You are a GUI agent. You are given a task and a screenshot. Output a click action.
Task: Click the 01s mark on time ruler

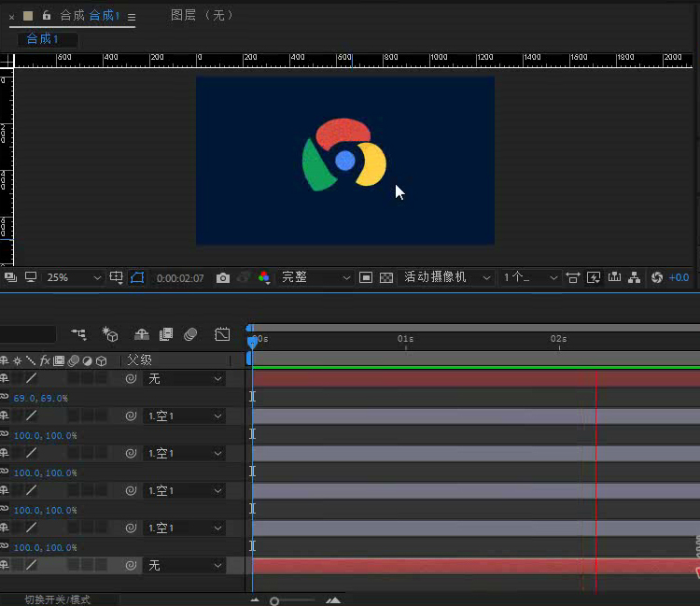click(405, 339)
